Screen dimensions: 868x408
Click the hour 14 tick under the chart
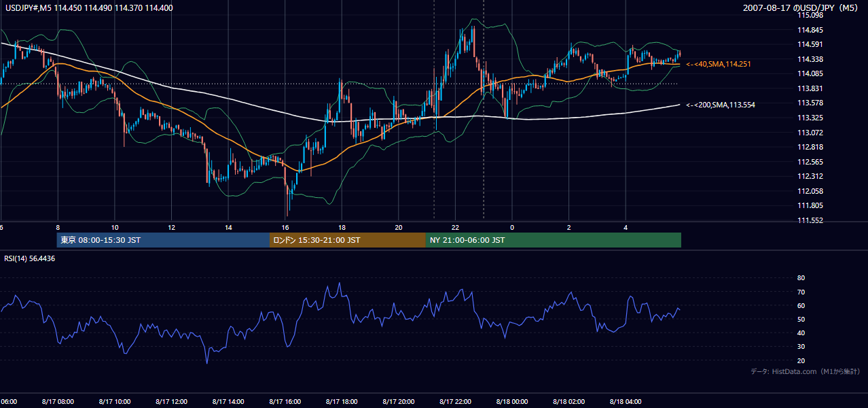point(228,227)
